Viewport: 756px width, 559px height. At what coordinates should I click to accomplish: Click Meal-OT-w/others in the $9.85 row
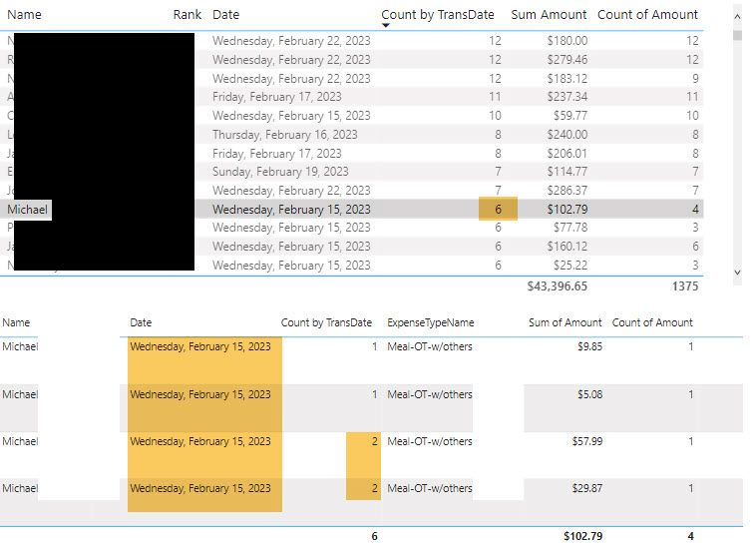(x=430, y=346)
